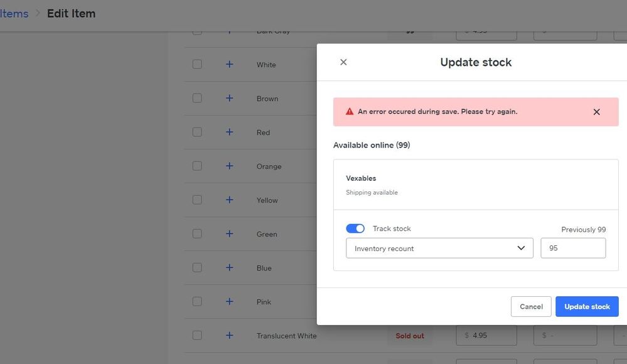The width and height of the screenshot is (627, 364).
Task: Dismiss the red error message banner
Action: point(596,112)
